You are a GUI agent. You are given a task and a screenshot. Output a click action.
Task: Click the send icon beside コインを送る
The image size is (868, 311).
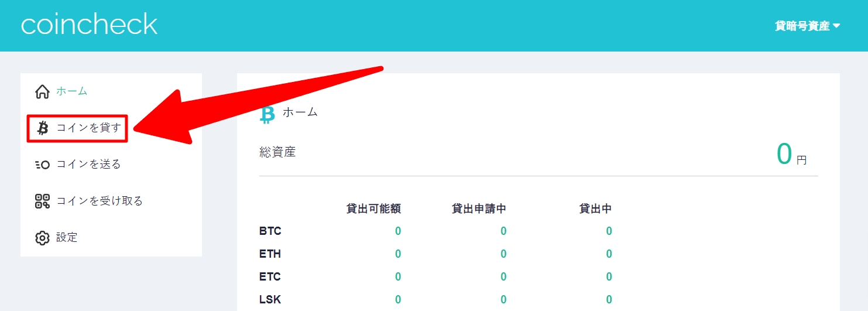42,165
